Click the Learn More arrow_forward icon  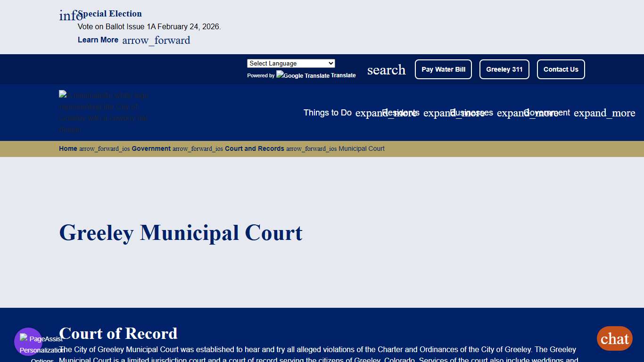156,41
